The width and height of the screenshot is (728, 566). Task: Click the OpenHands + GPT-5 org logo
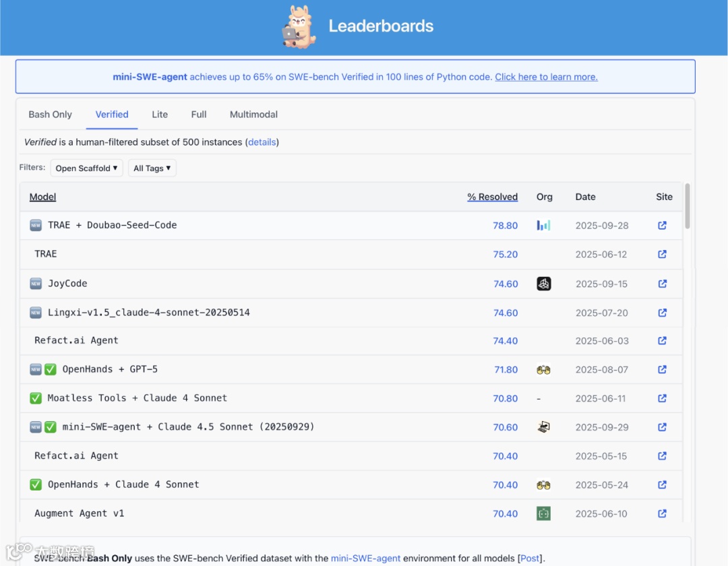(544, 370)
